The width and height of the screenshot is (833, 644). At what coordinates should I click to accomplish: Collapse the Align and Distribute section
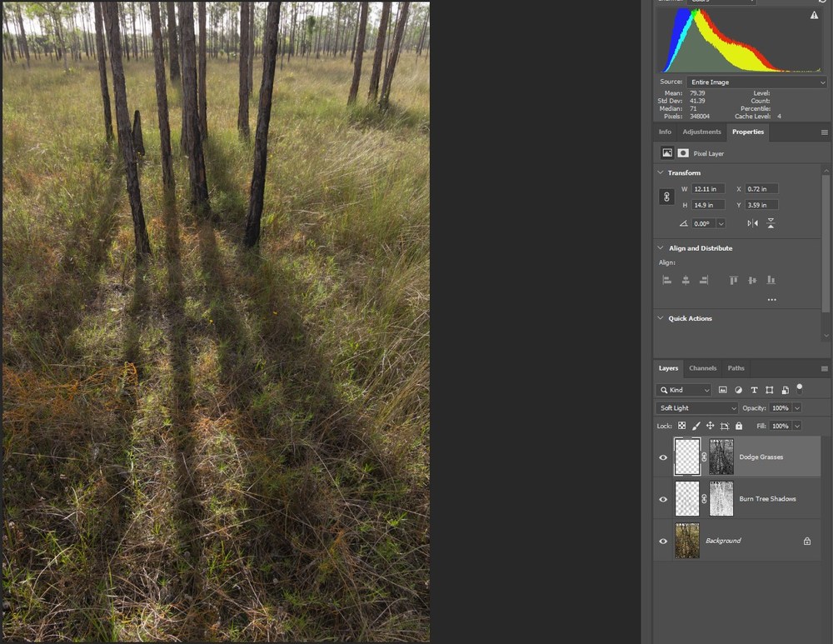point(661,248)
